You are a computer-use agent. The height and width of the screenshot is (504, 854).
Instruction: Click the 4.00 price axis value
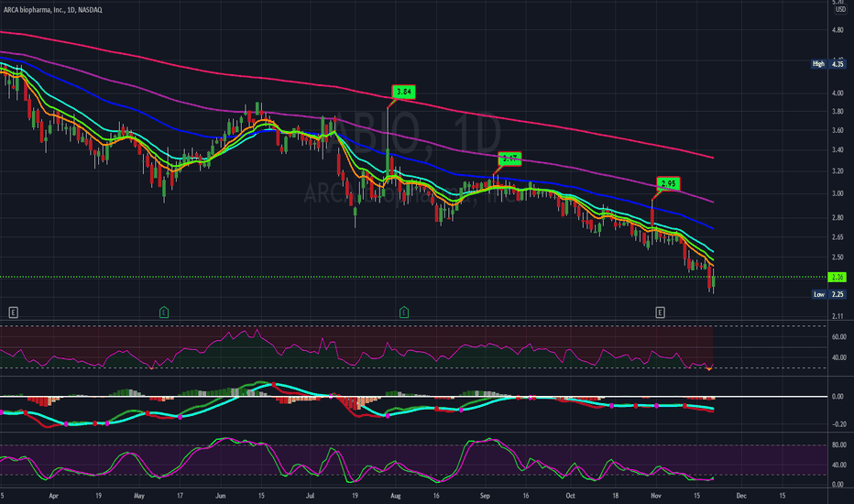838,93
